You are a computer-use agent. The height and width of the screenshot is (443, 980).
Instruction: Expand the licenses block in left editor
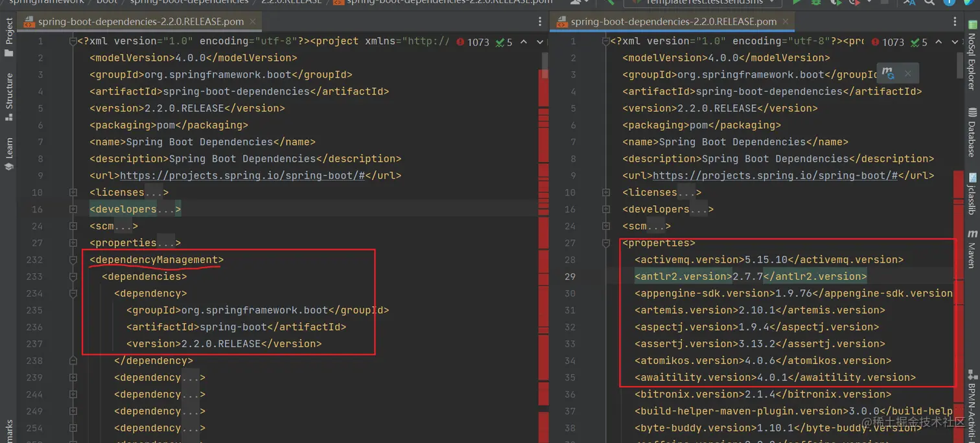tap(73, 192)
